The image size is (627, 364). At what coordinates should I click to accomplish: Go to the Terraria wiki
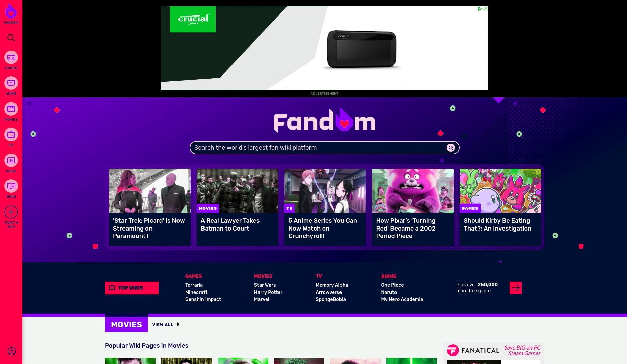point(194,285)
